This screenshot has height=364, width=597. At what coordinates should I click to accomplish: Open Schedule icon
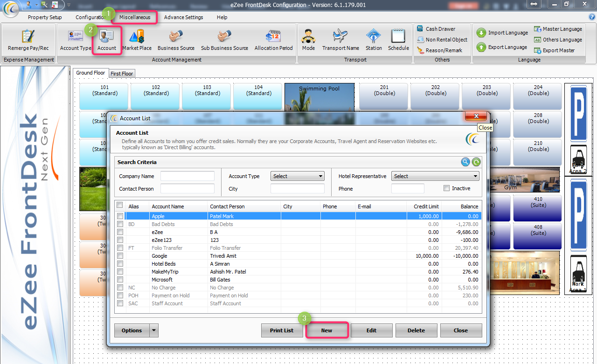[x=398, y=40]
